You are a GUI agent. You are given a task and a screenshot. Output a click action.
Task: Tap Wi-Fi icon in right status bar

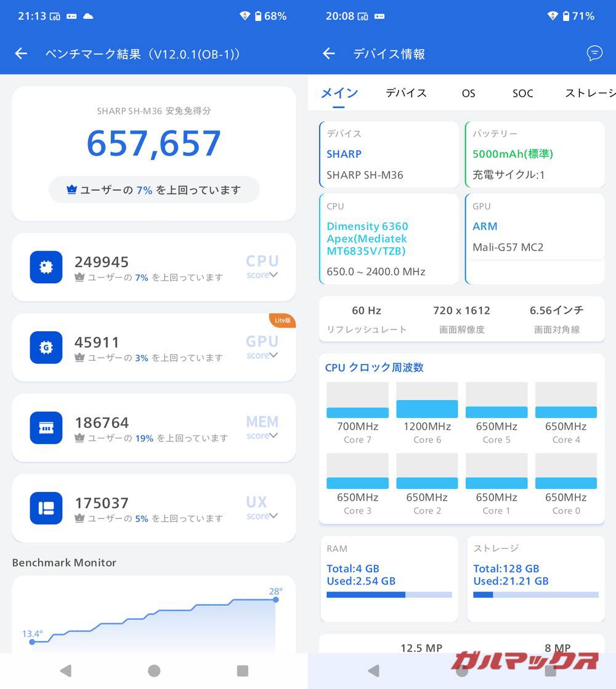pyautogui.click(x=553, y=16)
